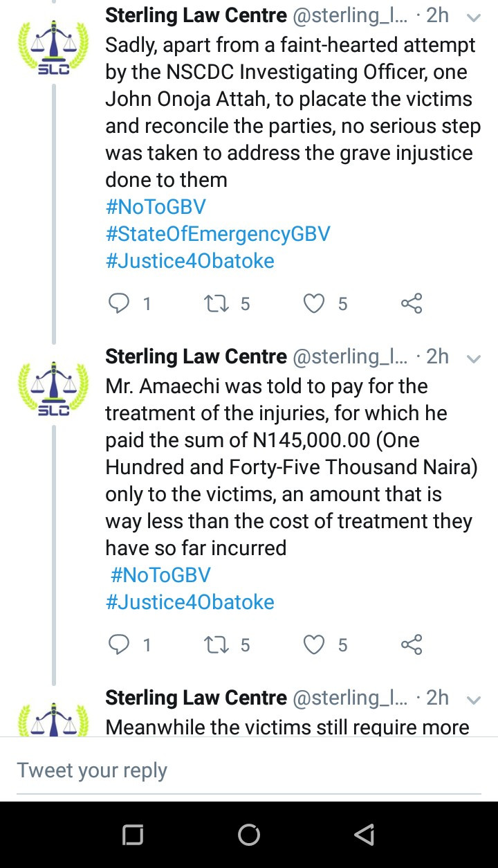Screen dimensions: 498x868
Task: Expand options on the bottom partial tweet
Action: pyautogui.click(x=474, y=700)
